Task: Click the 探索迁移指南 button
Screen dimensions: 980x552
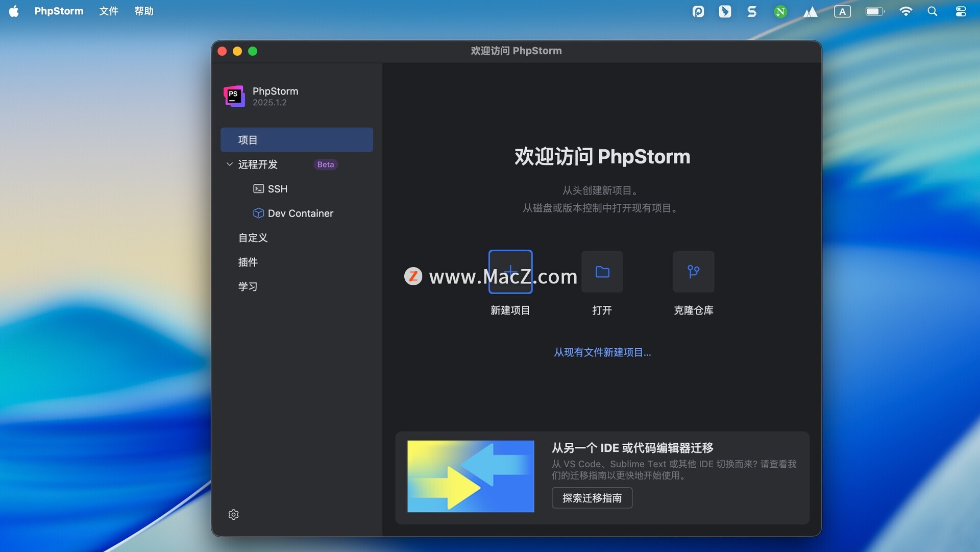Action: pos(592,498)
